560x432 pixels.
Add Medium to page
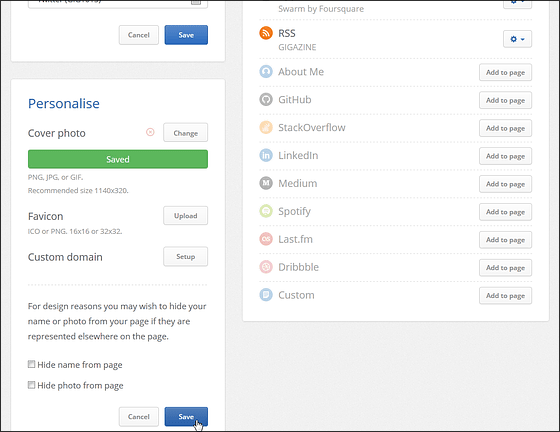coord(505,184)
